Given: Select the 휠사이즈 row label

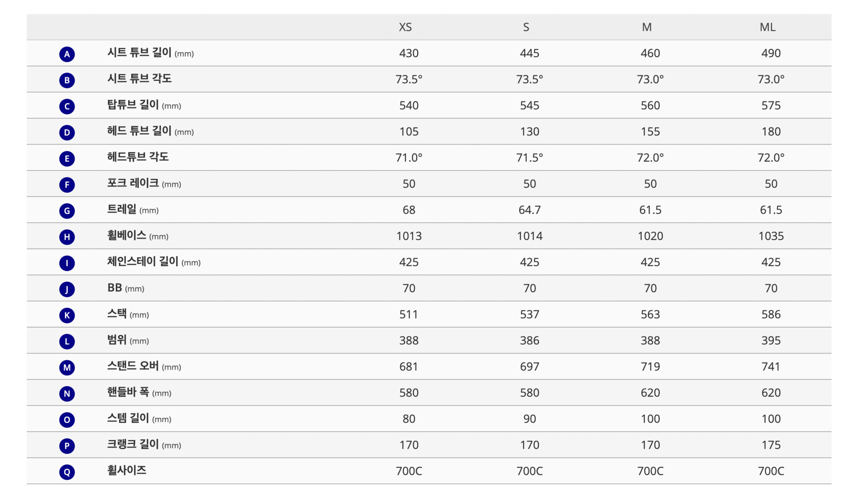Looking at the screenshot, I should coord(127,470).
